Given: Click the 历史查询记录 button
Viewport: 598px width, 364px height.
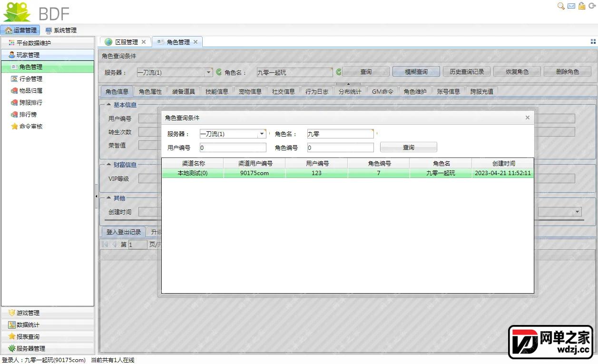Looking at the screenshot, I should (467, 72).
